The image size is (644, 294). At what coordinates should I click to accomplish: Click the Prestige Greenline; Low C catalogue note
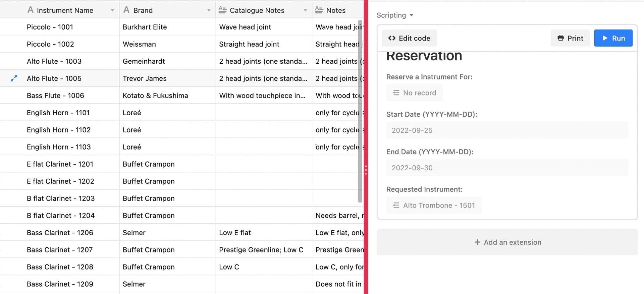point(264,250)
